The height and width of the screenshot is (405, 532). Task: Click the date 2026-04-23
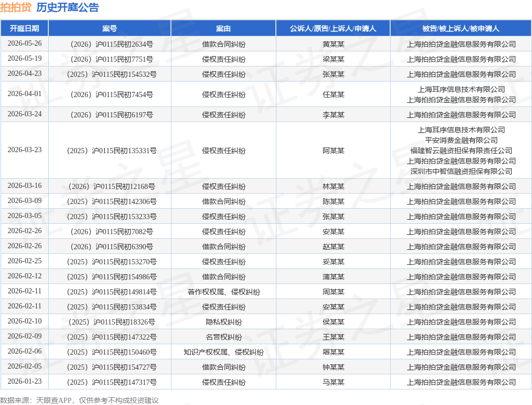24,73
